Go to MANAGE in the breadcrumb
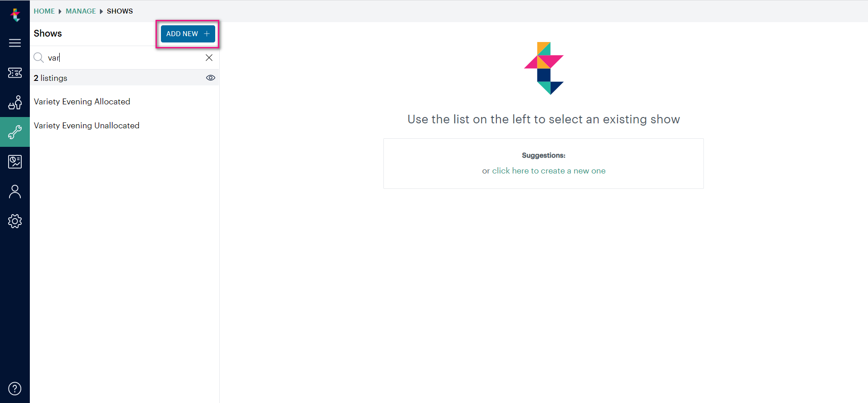Viewport: 868px width, 403px height. click(80, 11)
